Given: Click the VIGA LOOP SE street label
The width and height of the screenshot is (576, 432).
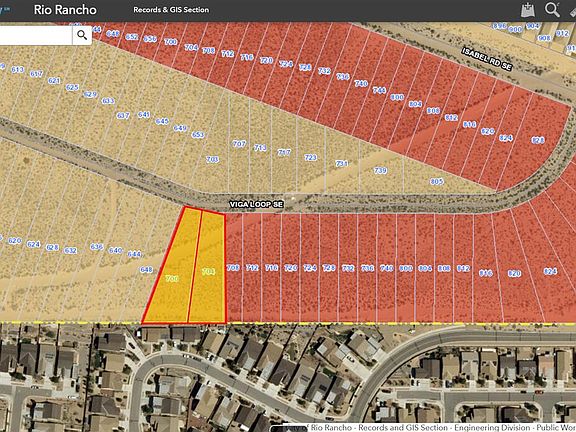Looking at the screenshot, I should [256, 204].
